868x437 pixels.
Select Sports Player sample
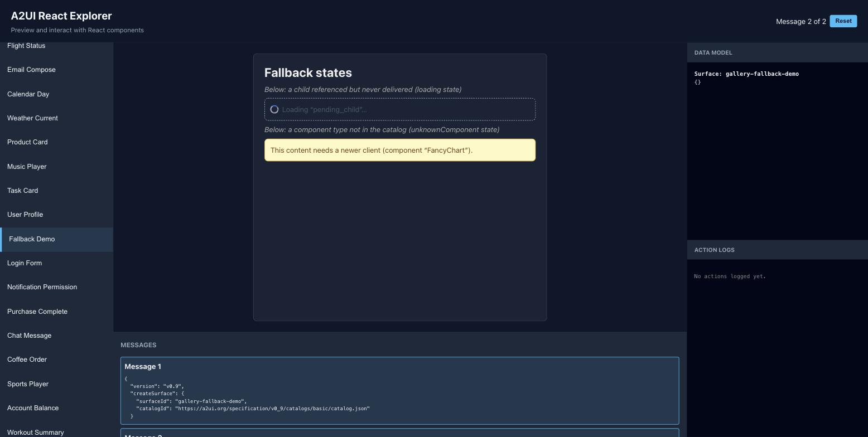tap(56, 384)
